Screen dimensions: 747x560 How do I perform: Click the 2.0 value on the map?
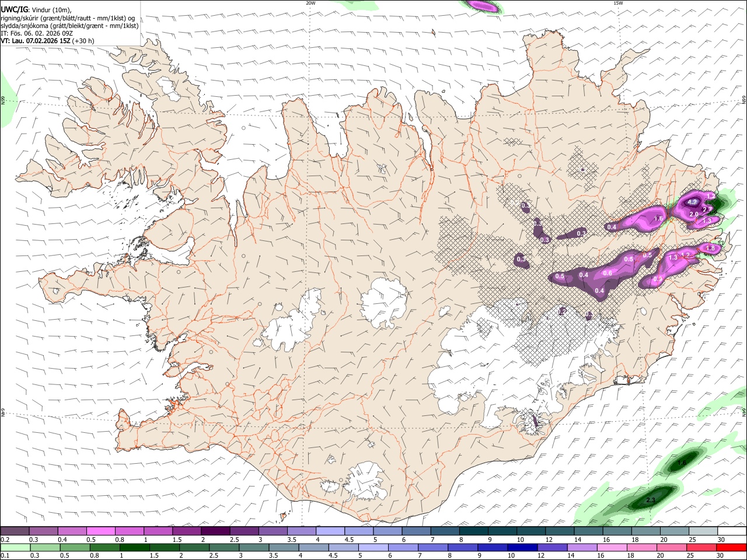(x=694, y=214)
